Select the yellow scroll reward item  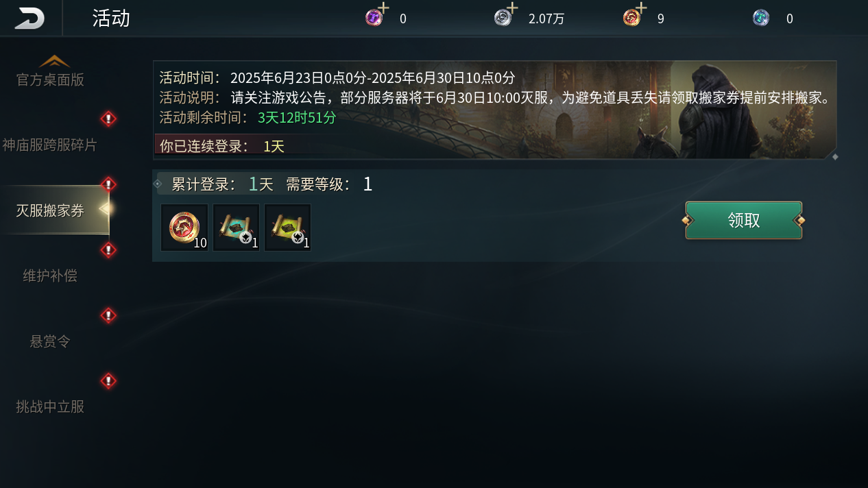click(288, 228)
